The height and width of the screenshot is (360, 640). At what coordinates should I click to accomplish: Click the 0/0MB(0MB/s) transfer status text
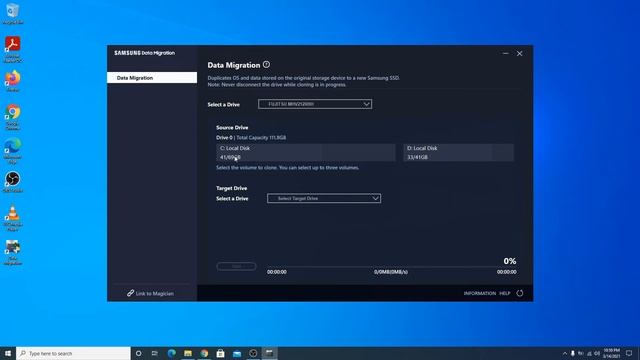click(391, 272)
